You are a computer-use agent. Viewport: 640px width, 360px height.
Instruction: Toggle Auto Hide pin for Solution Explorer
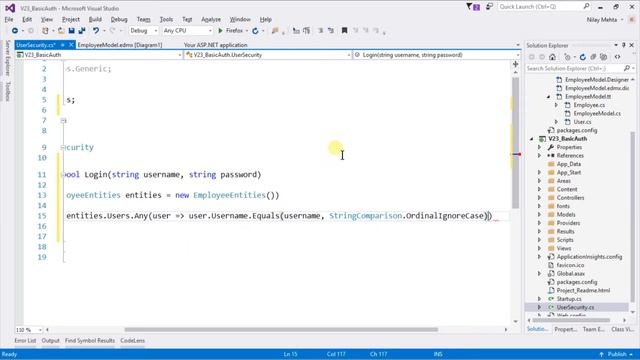pos(624,45)
